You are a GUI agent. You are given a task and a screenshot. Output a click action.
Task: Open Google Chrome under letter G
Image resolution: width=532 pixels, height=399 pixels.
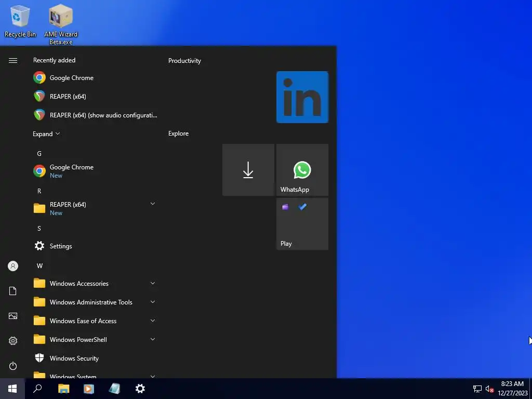(95, 171)
